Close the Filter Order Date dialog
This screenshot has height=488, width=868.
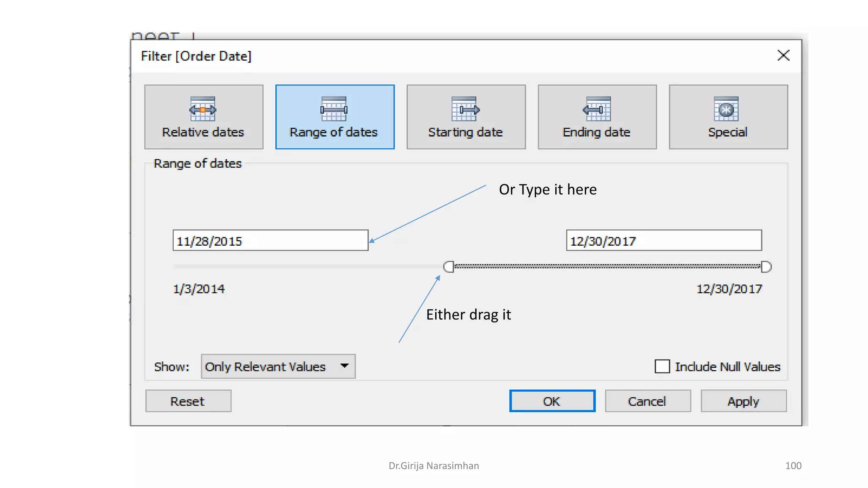(x=783, y=55)
